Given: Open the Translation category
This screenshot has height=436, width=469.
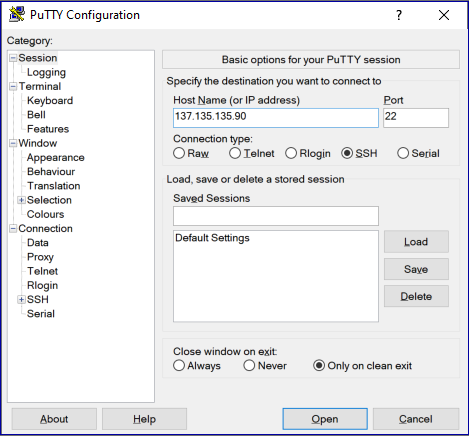Looking at the screenshot, I should [53, 186].
